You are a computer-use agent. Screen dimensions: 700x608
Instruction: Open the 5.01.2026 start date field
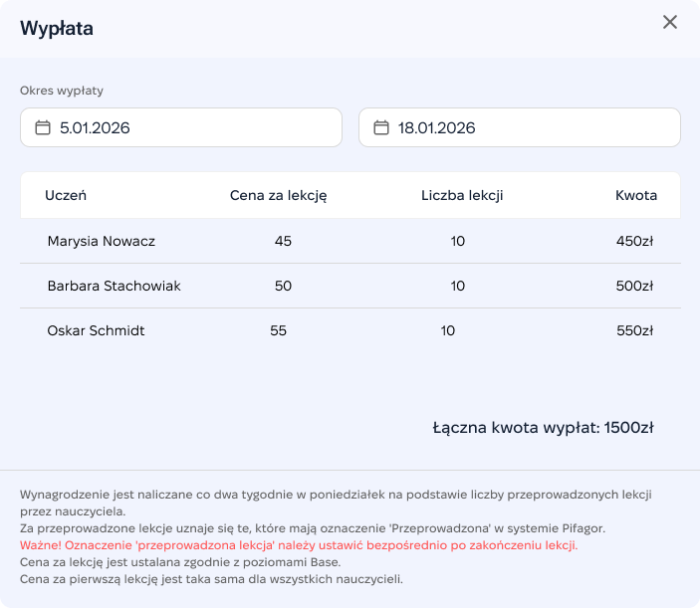tap(181, 127)
